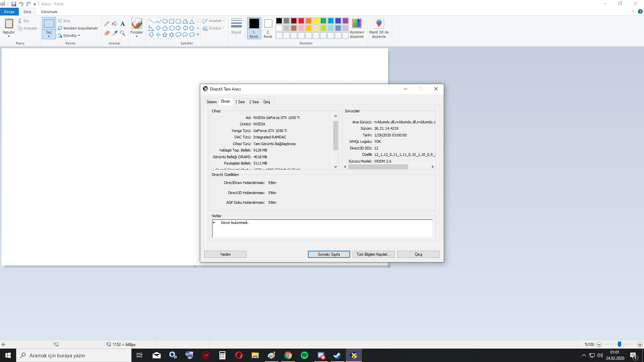644x362 pixels.
Task: Click Paint 3D ile düzenle icon
Action: pos(379,24)
